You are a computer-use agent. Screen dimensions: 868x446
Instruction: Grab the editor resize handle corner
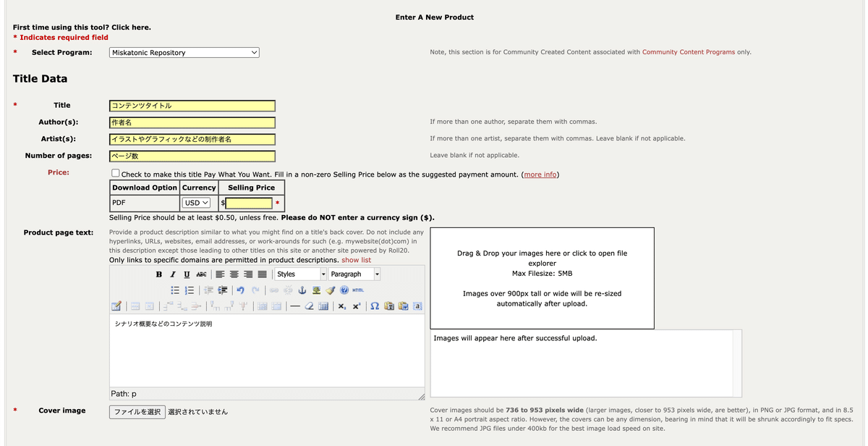(421, 396)
